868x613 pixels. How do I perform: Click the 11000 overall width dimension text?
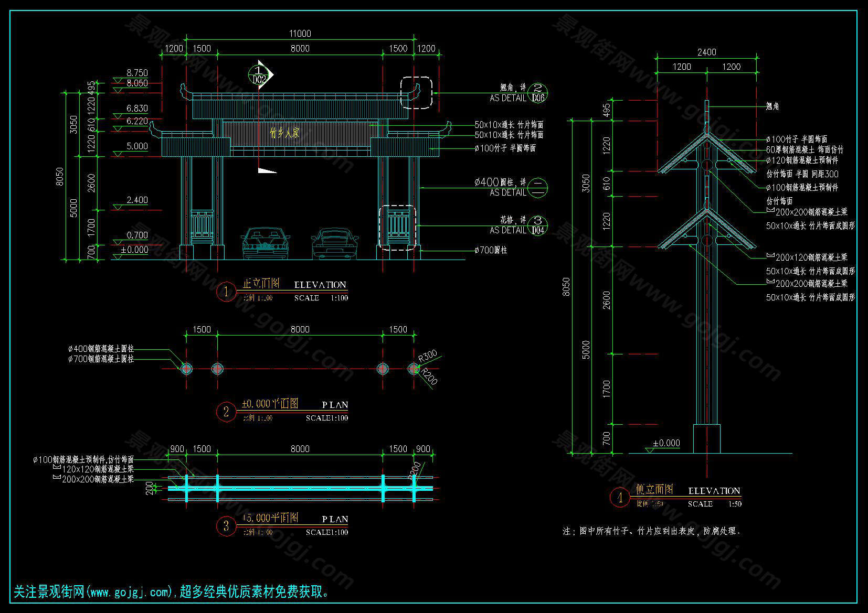tap(300, 34)
